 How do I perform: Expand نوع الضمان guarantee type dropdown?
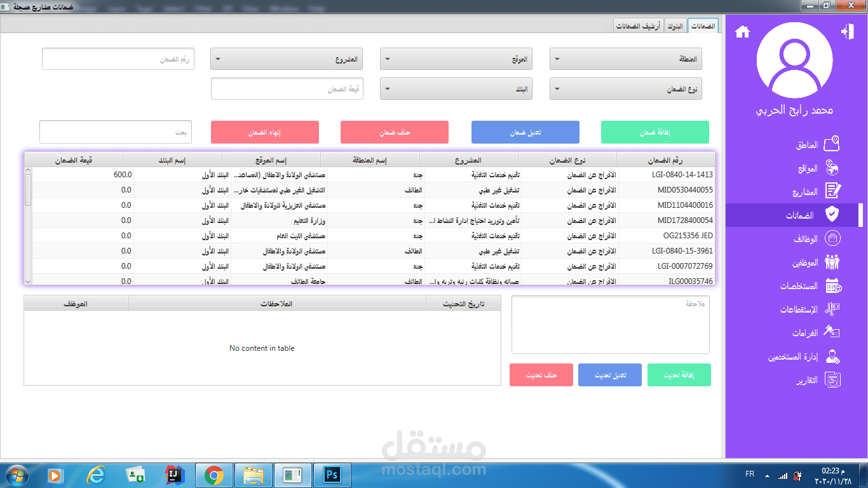625,89
